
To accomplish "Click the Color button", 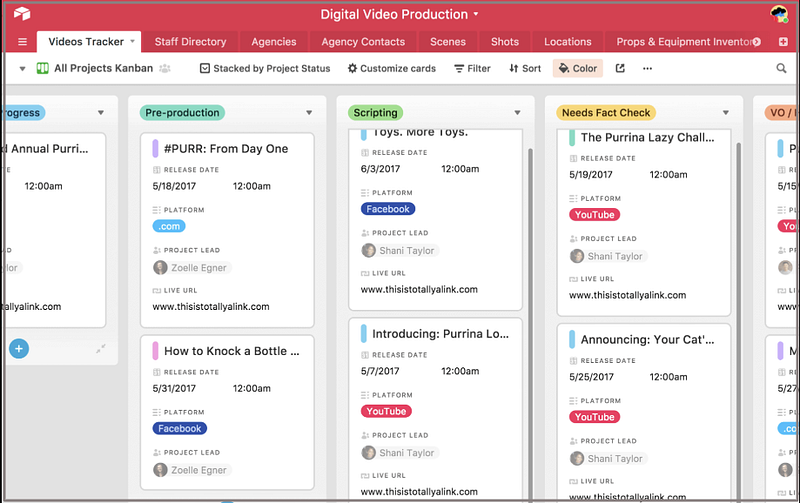I will click(x=578, y=68).
